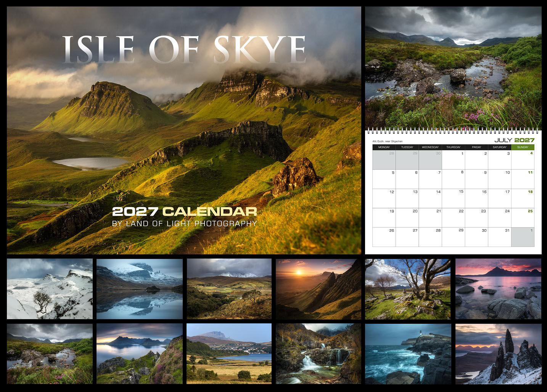Click the 'JULY 2027' month heading
The height and width of the screenshot is (392, 547).
tap(514, 140)
